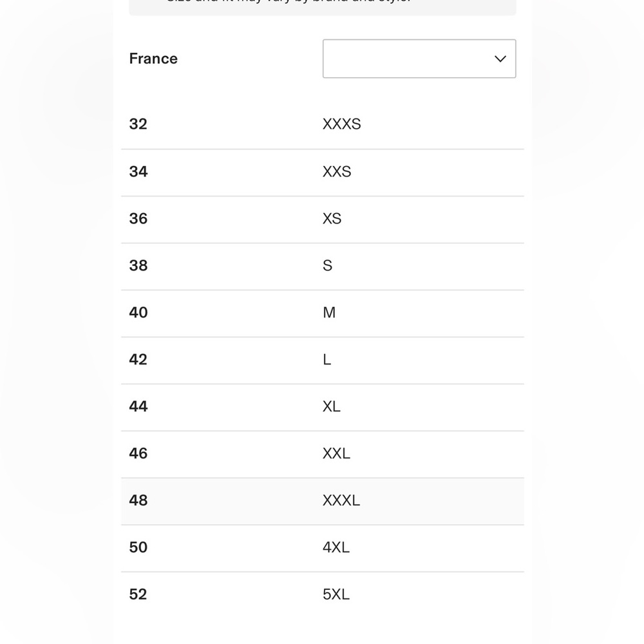Select the size 40 row
This screenshot has width=644, height=644.
tap(138, 313)
